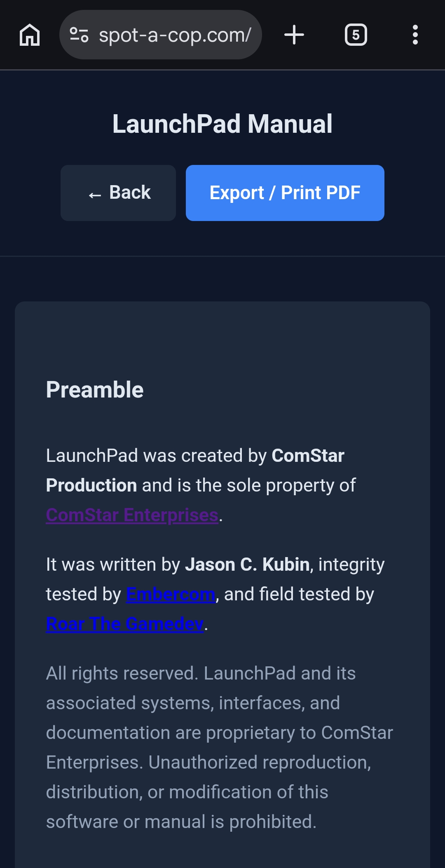This screenshot has height=868, width=445.
Task: Open the ComStar Enterprises link
Action: 131,514
